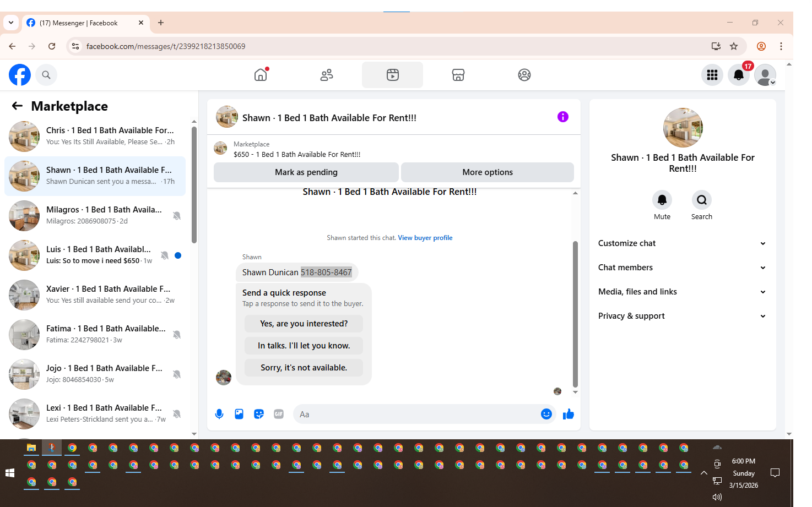Send a thumbs-up like
This screenshot has height=507, width=812.
pyautogui.click(x=569, y=414)
